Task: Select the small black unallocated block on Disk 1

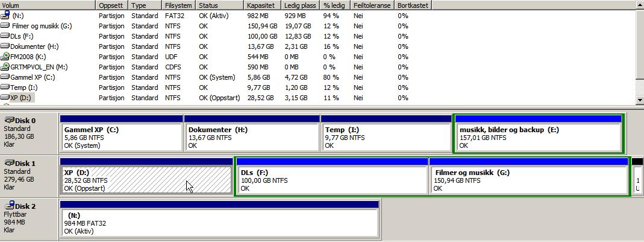Action: 637,176
